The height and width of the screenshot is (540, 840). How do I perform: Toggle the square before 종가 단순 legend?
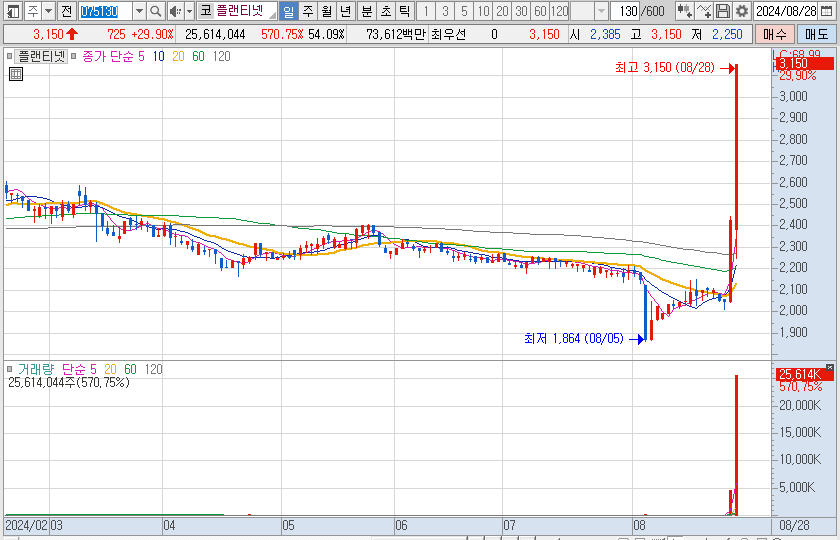coord(74,56)
